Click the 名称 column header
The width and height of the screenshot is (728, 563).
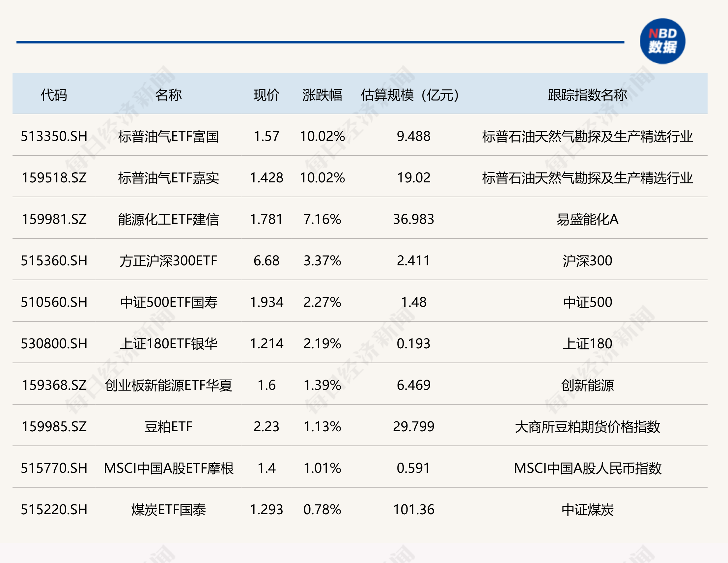pyautogui.click(x=168, y=95)
